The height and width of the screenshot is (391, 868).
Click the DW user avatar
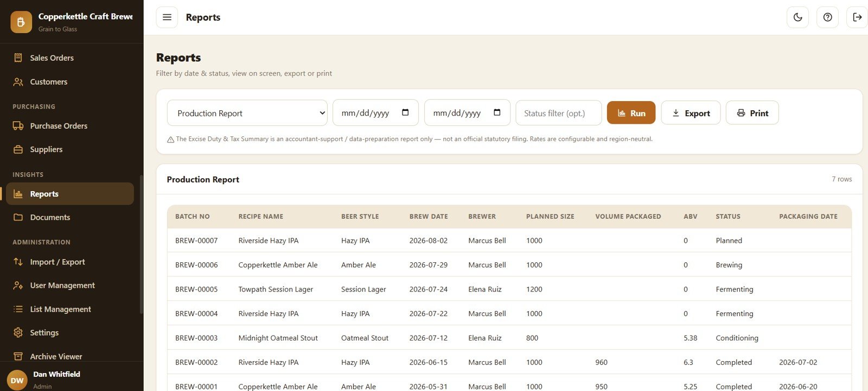[x=17, y=380]
